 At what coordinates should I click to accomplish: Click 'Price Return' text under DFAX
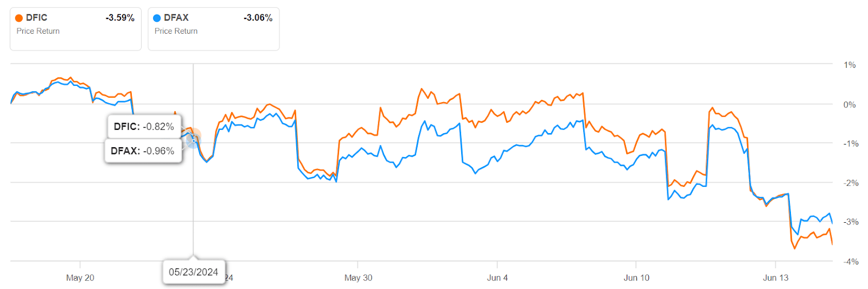tap(176, 32)
